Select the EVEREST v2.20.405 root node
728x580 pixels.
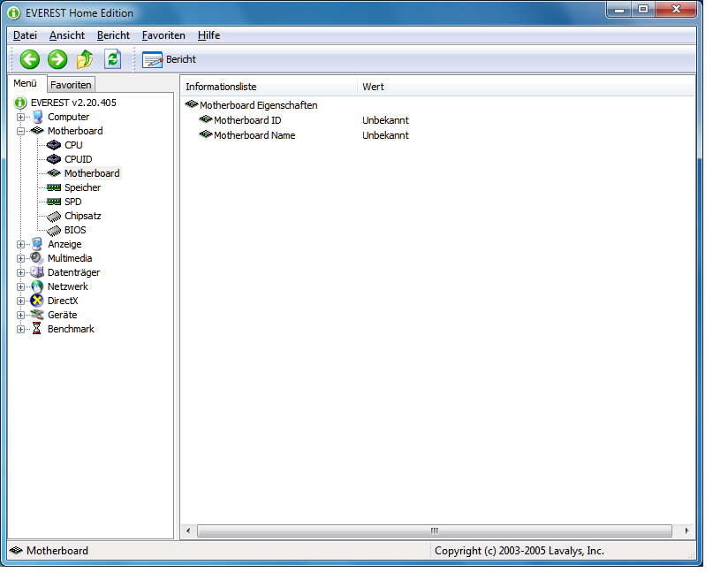coord(73,103)
